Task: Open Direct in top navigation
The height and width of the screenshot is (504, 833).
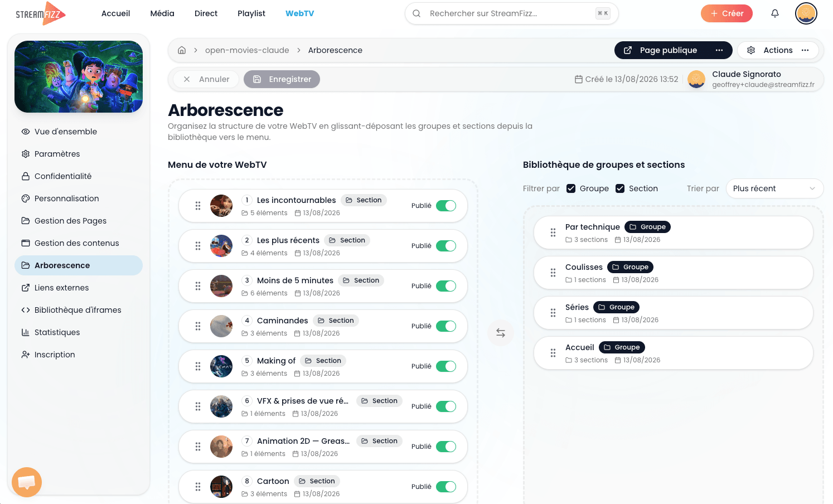Action: [x=206, y=13]
